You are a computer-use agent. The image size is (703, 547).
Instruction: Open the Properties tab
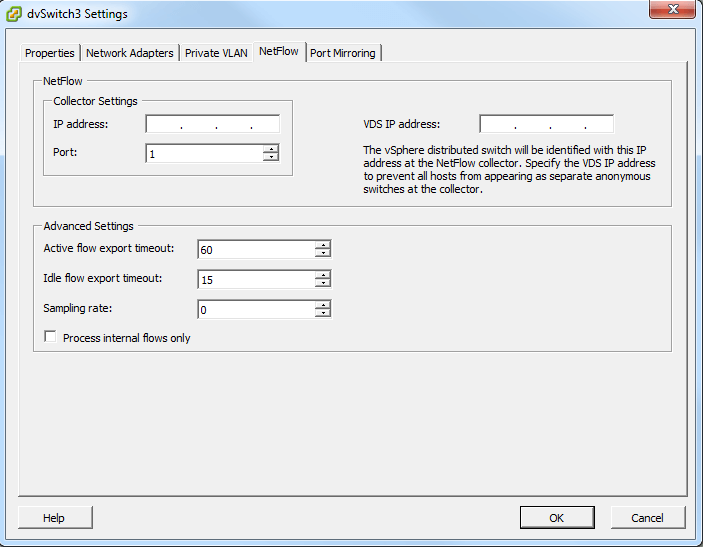[50, 53]
